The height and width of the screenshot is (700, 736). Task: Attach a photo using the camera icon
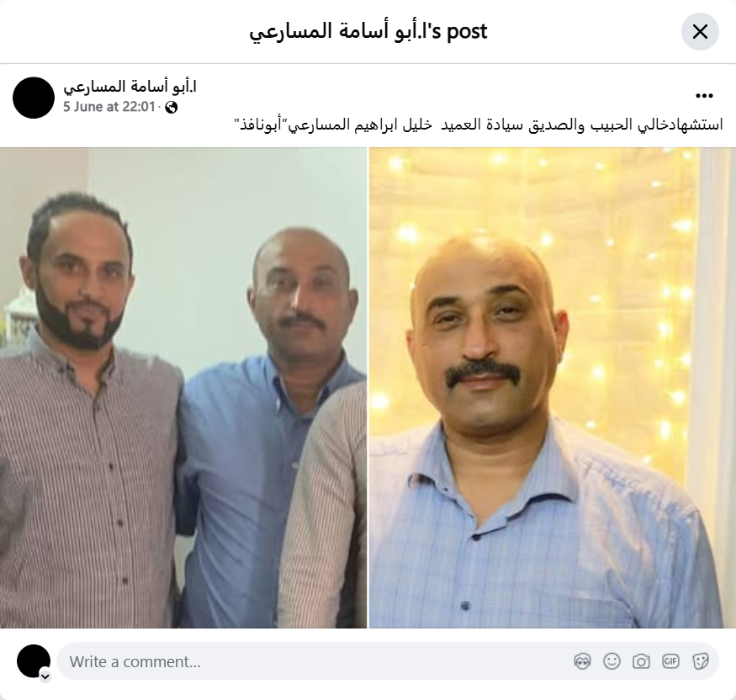click(641, 661)
